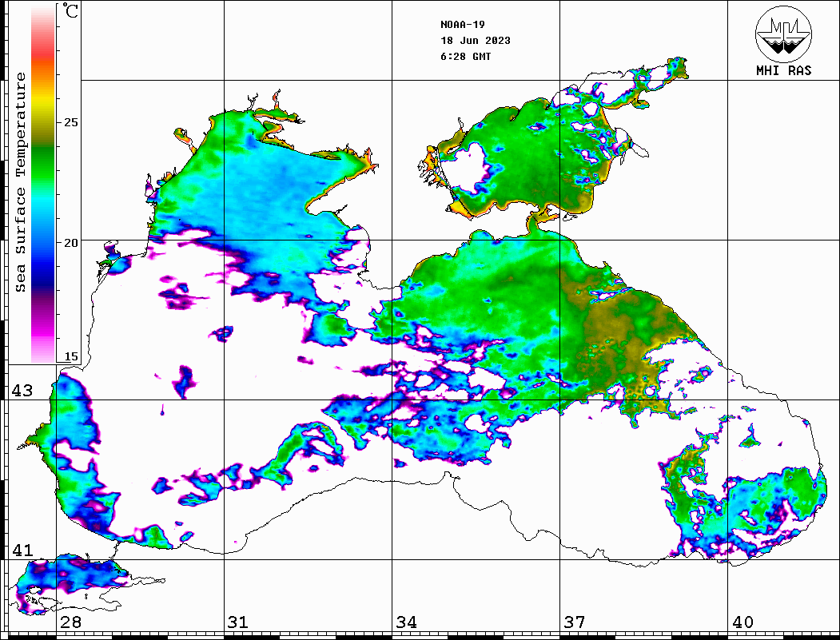Viewport: 840px width, 640px height.
Task: Click the longitude label '28'
Action: point(70,622)
